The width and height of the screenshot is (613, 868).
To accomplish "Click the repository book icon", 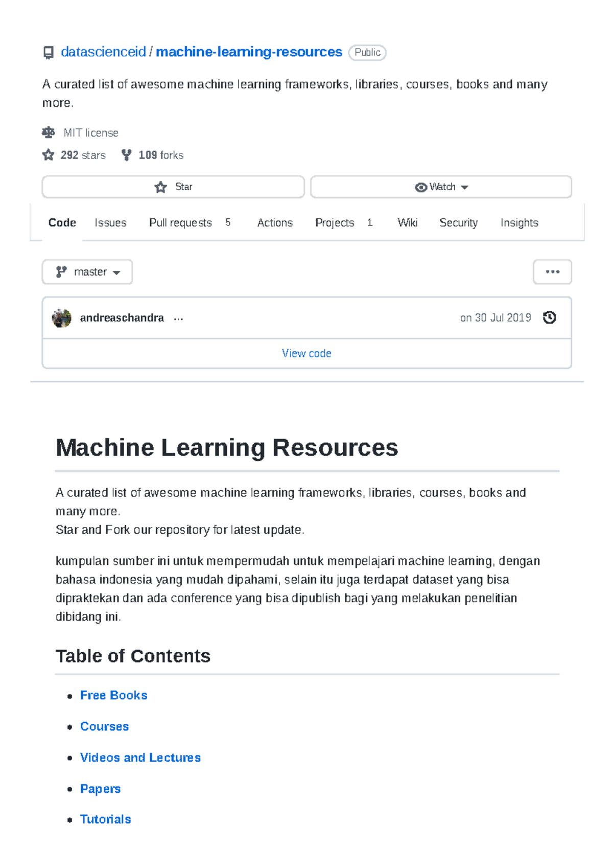I will [49, 53].
